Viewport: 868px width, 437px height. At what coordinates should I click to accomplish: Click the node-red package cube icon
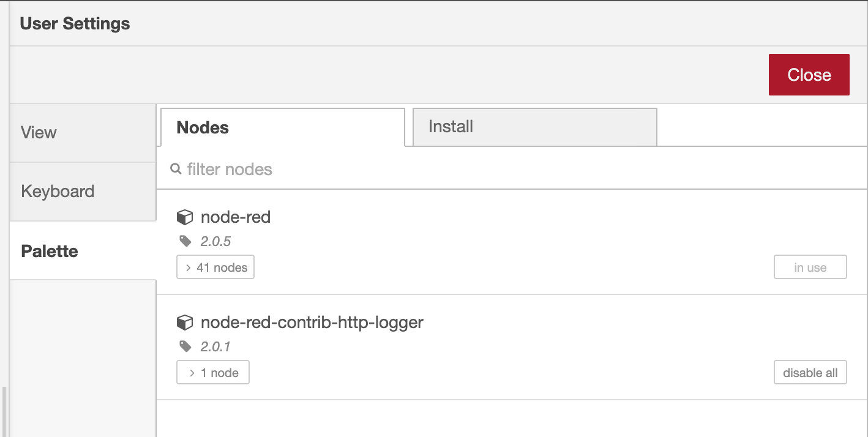point(185,217)
